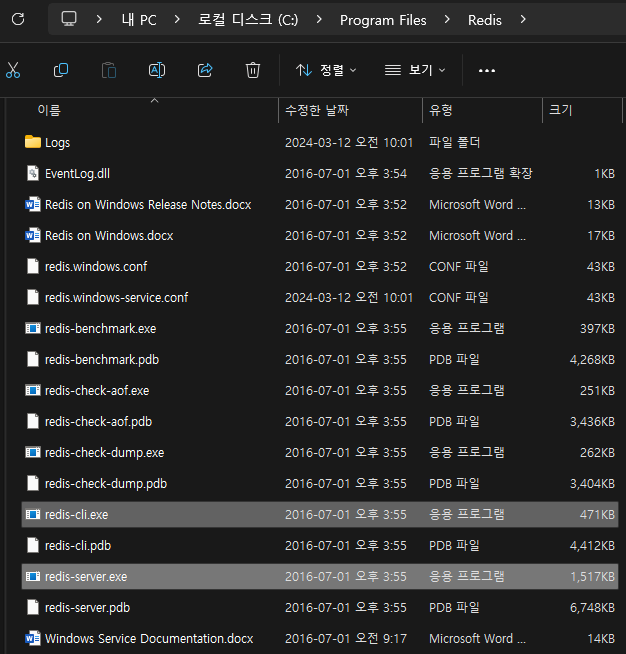The image size is (626, 654).
Task: Click the 397KB size of redis-benchmark.exe
Action: coord(597,329)
